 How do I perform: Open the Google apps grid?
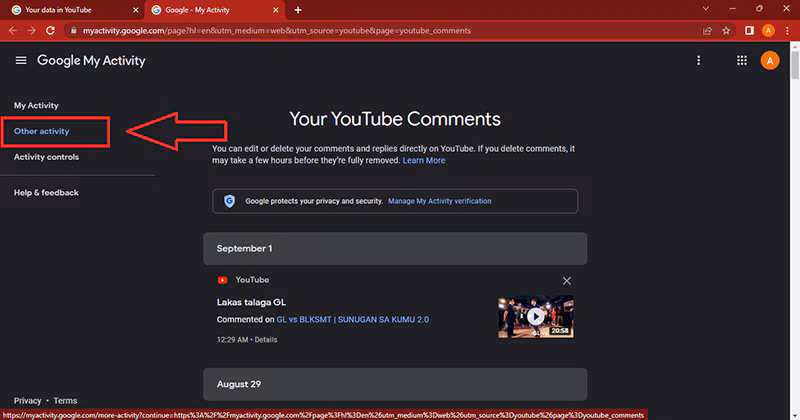[742, 61]
